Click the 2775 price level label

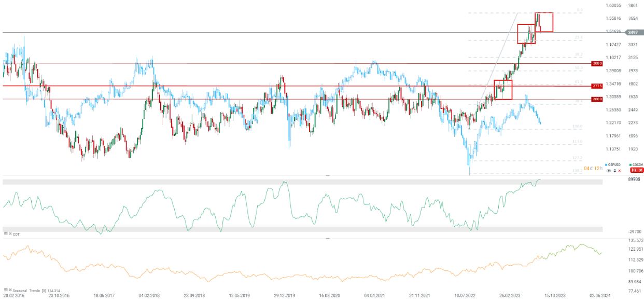coord(597,86)
